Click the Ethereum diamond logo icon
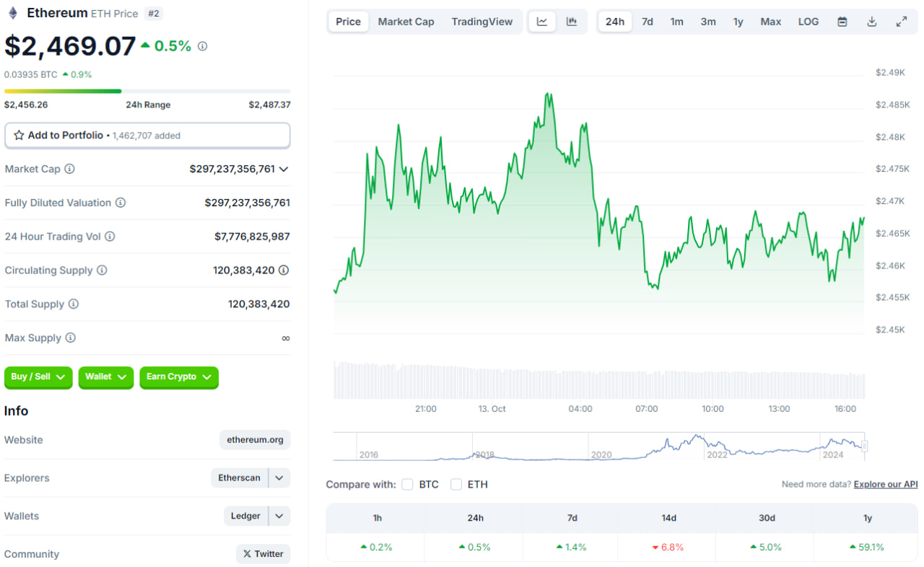This screenshot has height=567, width=924. pyautogui.click(x=12, y=13)
